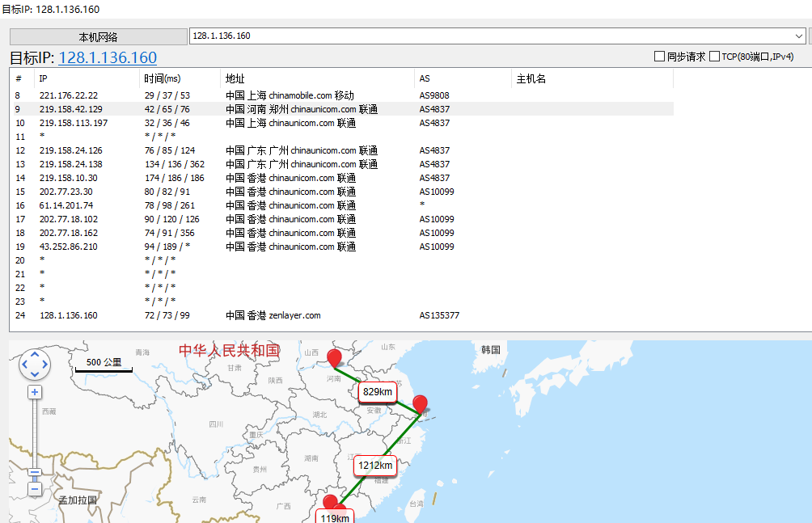This screenshot has height=523, width=812.
Task: Sort by the # column header
Action: tap(19, 78)
